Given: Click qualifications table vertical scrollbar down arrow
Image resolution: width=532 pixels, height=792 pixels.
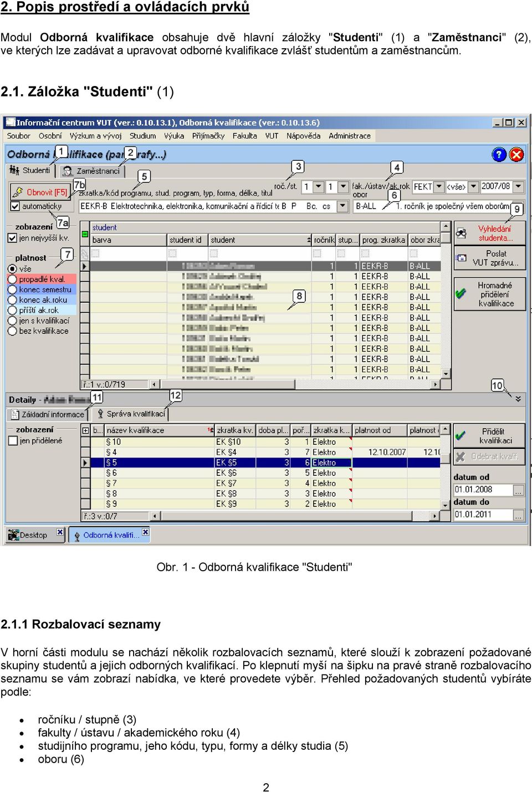Looking at the screenshot, I should (x=444, y=505).
